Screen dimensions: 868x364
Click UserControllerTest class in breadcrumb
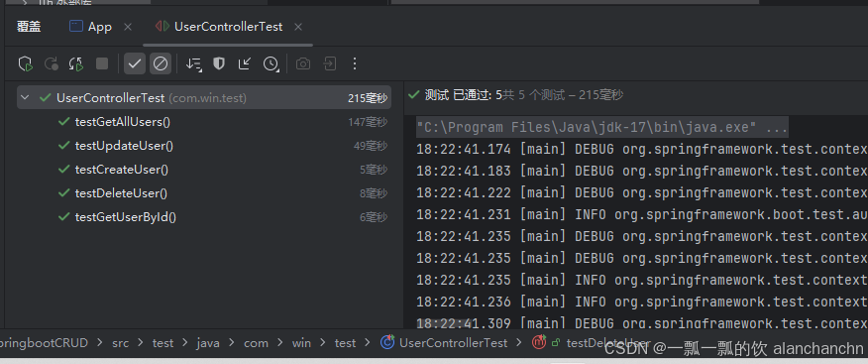(x=453, y=343)
